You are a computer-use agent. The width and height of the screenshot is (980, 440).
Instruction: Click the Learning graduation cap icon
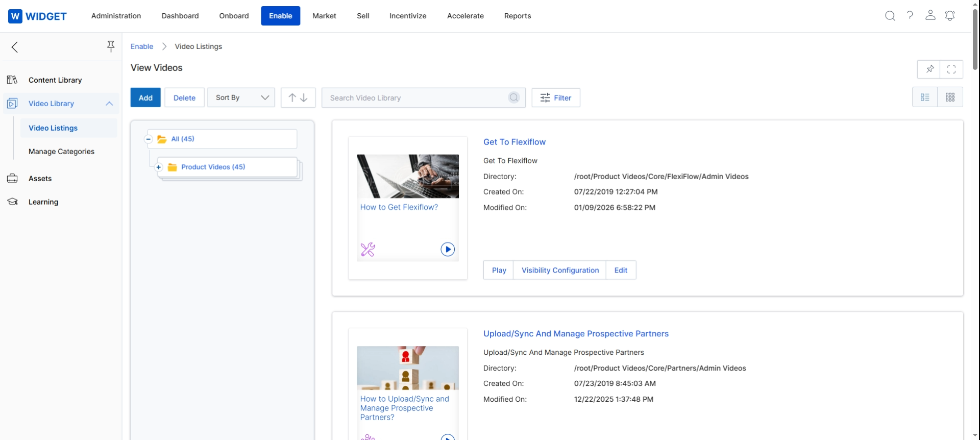coord(12,202)
